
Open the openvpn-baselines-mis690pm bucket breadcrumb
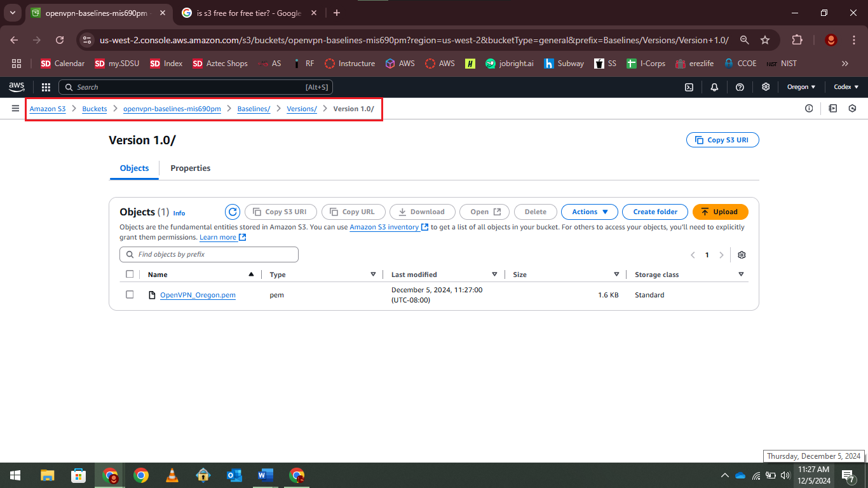click(x=172, y=109)
